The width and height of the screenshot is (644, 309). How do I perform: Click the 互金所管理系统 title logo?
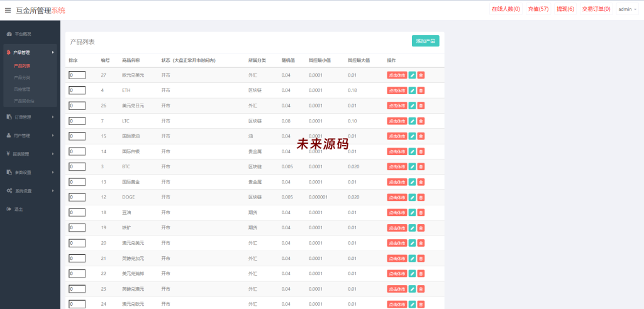[40, 11]
